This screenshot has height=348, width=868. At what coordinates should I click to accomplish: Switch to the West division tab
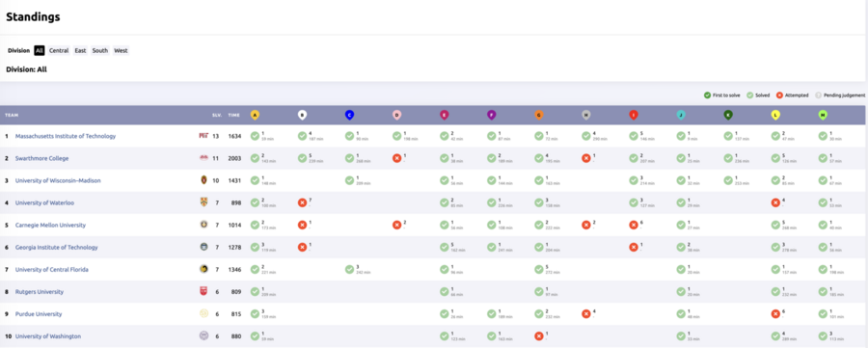tap(121, 50)
